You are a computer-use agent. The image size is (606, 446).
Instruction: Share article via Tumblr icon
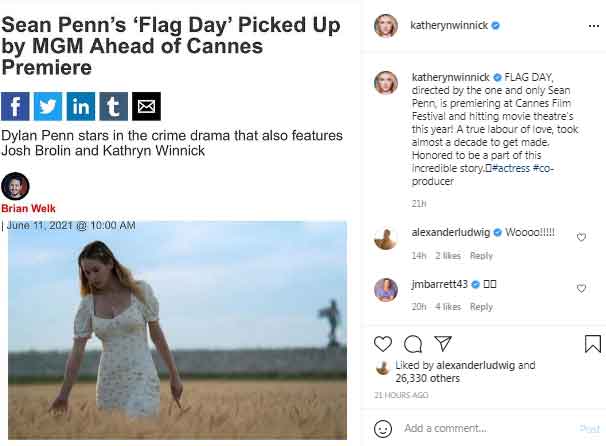click(x=114, y=106)
